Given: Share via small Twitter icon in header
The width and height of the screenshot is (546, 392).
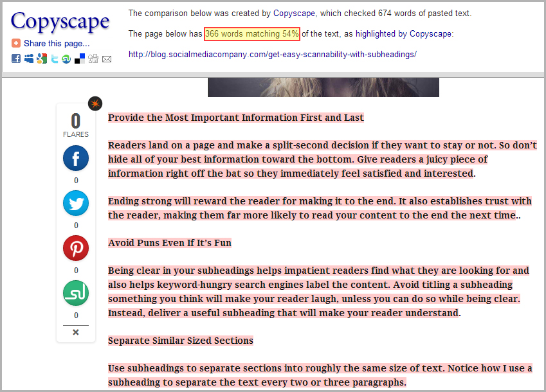Looking at the screenshot, I should (55, 58).
